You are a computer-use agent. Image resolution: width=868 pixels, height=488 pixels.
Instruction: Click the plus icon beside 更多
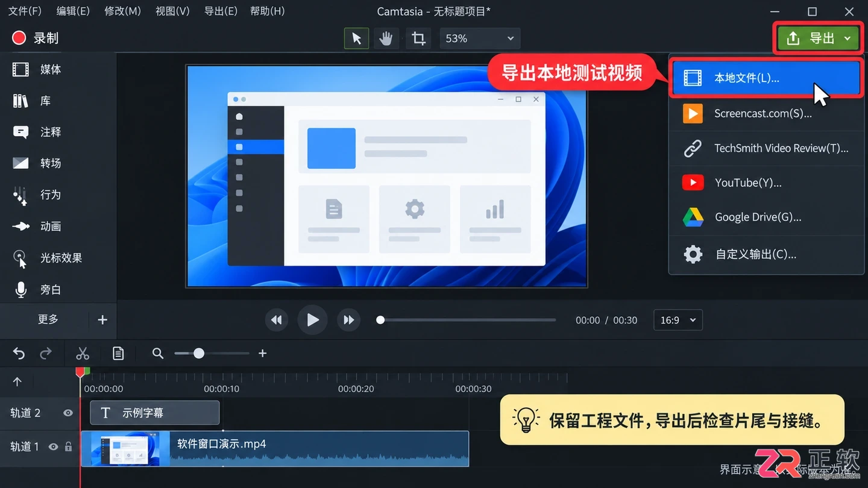102,320
